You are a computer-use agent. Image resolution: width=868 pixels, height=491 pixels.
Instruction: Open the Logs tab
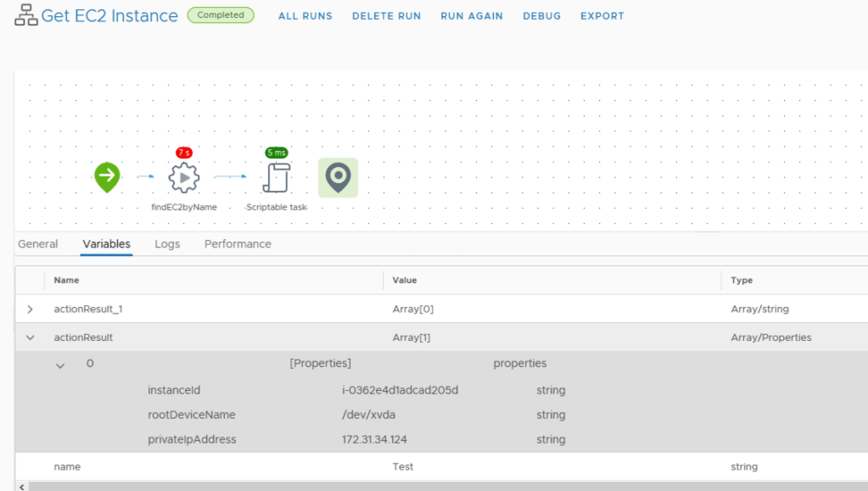(x=167, y=244)
